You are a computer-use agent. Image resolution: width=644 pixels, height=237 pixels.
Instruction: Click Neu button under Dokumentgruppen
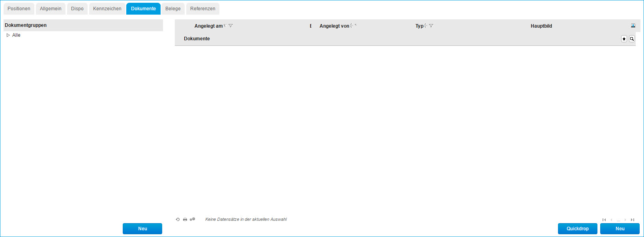tap(142, 229)
